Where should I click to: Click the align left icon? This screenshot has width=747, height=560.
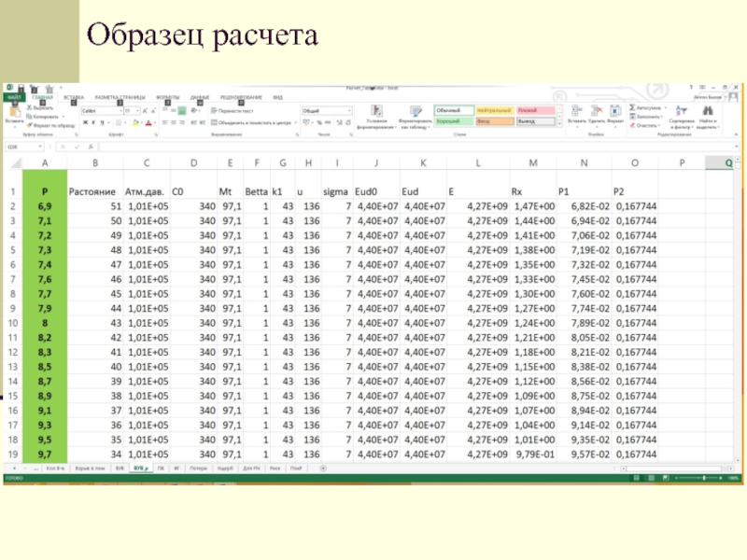click(x=165, y=123)
